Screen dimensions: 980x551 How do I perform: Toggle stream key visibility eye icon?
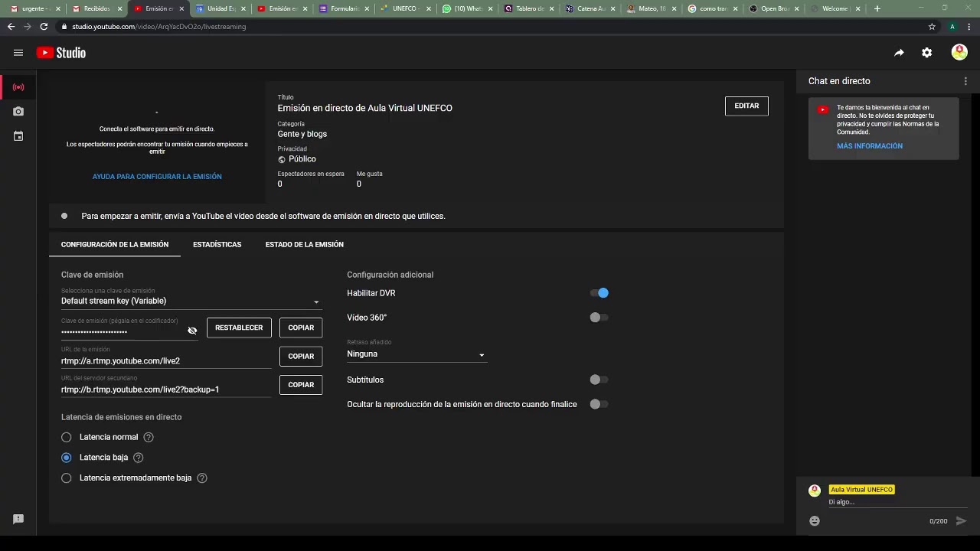(192, 331)
